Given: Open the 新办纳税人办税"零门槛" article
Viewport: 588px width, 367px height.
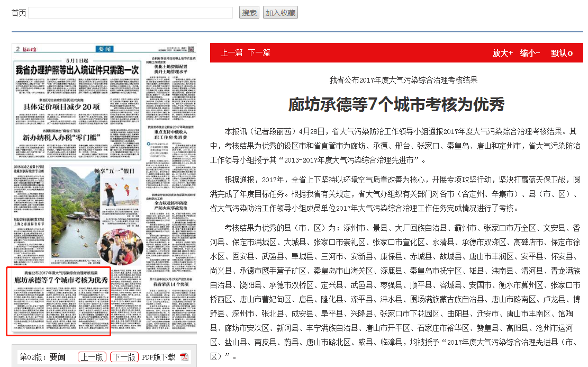Looking at the screenshot, I should tap(61, 138).
